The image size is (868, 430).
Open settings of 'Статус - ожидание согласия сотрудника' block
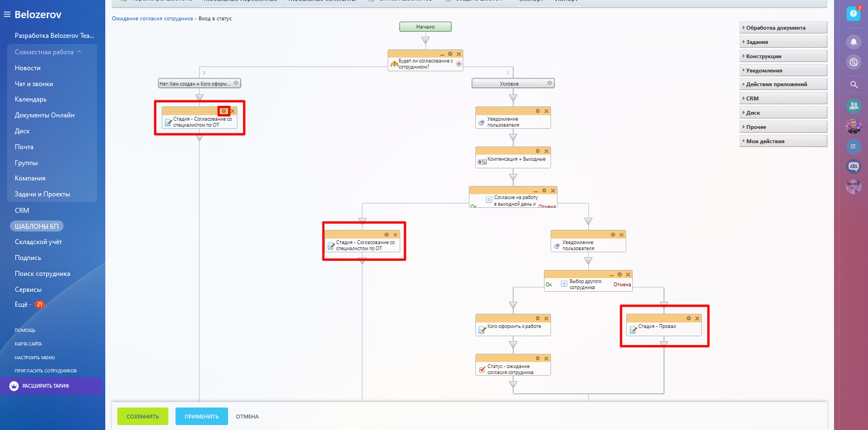[537, 358]
